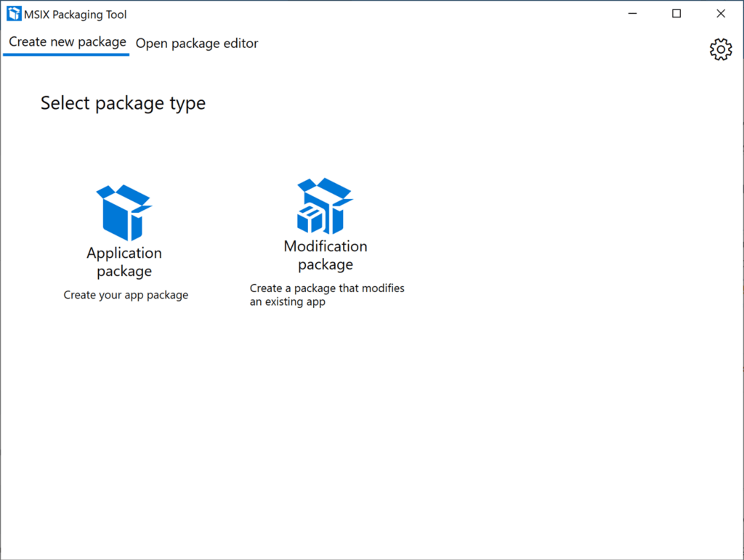The height and width of the screenshot is (560, 744).
Task: Choose Application package to create an app package
Action: 124,232
